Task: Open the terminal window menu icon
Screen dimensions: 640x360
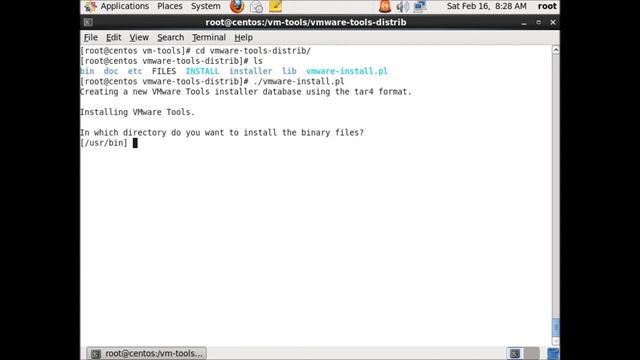Action: (x=88, y=22)
